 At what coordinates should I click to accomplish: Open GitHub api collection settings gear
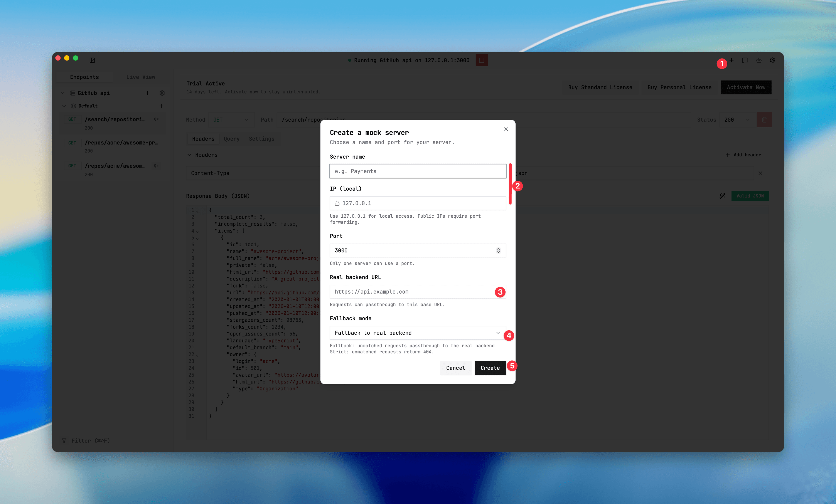[x=162, y=93]
